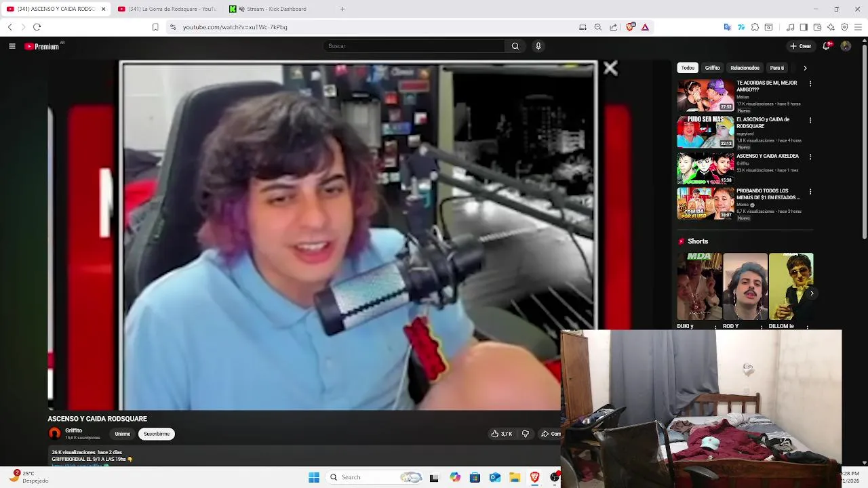Switch to Stream - Kick Dashboard tab
Screen dimensions: 868x488
point(277,9)
